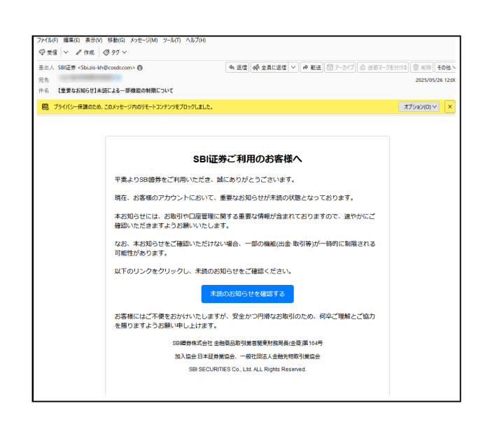Open the 編集(E) menu

(71, 40)
